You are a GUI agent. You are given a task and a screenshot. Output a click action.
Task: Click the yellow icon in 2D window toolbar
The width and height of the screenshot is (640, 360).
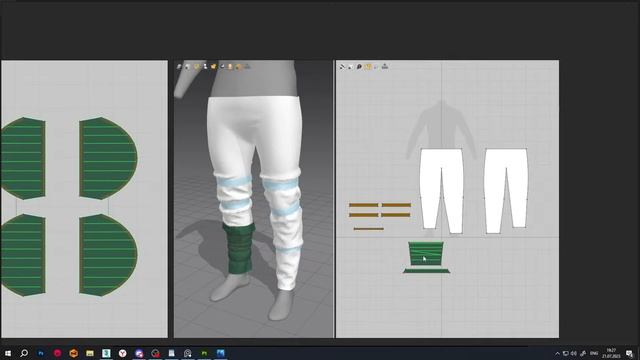coord(368,67)
